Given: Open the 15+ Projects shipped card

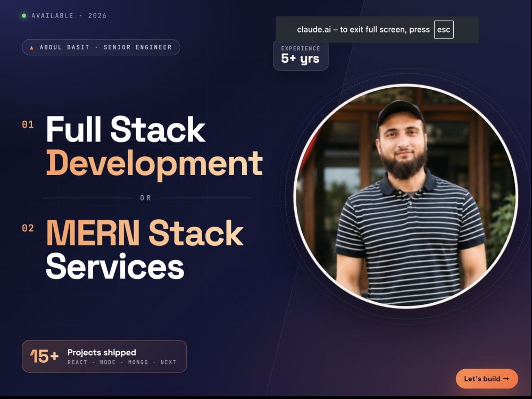Looking at the screenshot, I should pos(104,356).
